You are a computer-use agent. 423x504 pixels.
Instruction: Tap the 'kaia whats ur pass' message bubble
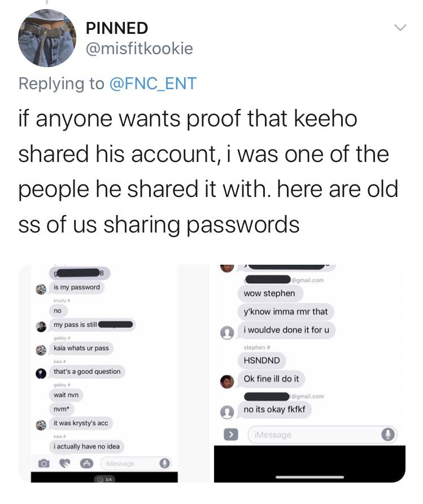(x=81, y=348)
